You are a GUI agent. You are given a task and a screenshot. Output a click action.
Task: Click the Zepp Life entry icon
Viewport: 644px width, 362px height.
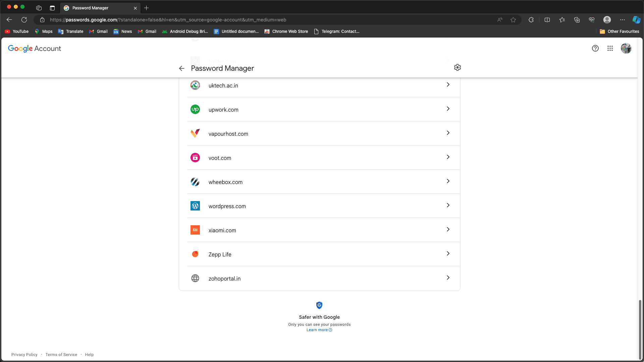click(195, 254)
